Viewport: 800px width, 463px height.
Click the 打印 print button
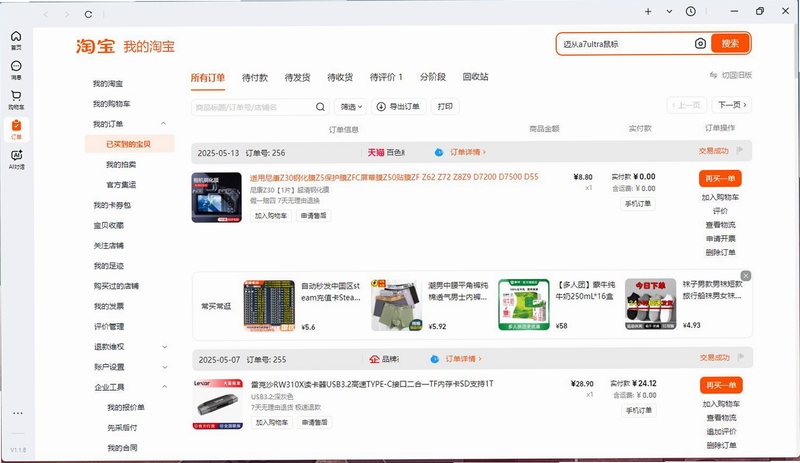click(x=445, y=106)
